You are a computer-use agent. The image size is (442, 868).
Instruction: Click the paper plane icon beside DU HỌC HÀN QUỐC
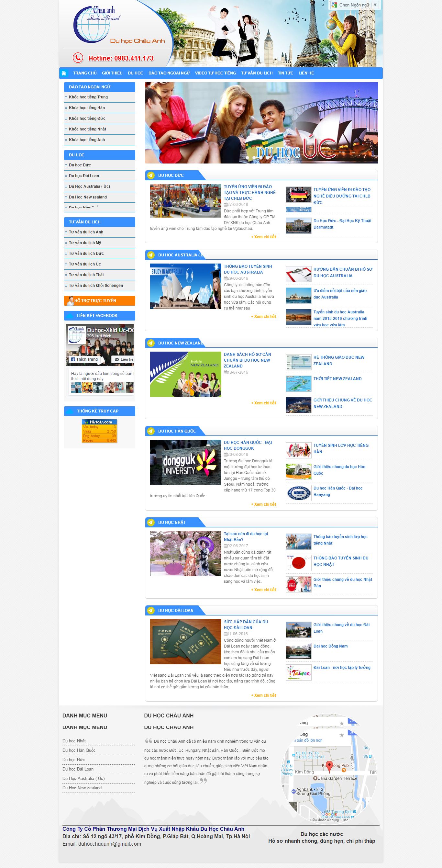151,431
